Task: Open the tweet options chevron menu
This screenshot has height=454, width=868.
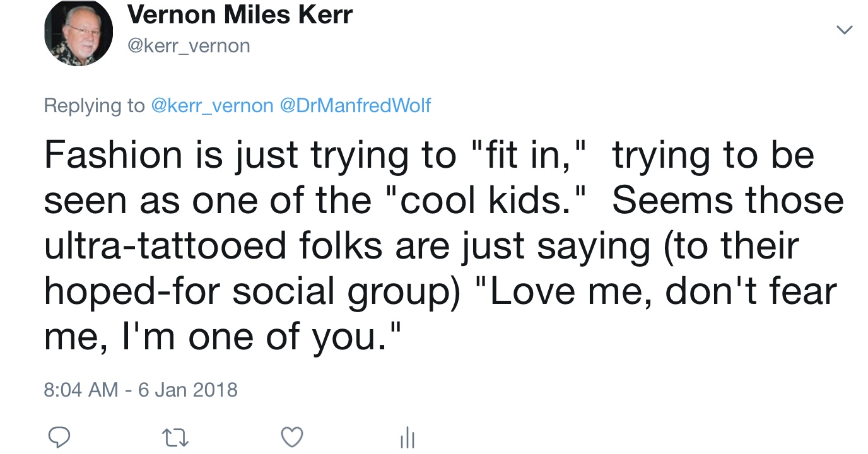Action: [x=843, y=30]
